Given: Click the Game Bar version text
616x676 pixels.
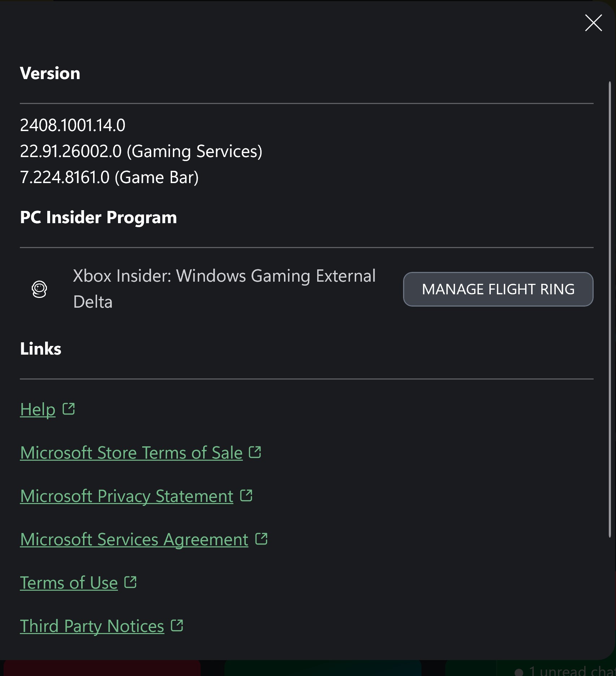Looking at the screenshot, I should [x=109, y=177].
